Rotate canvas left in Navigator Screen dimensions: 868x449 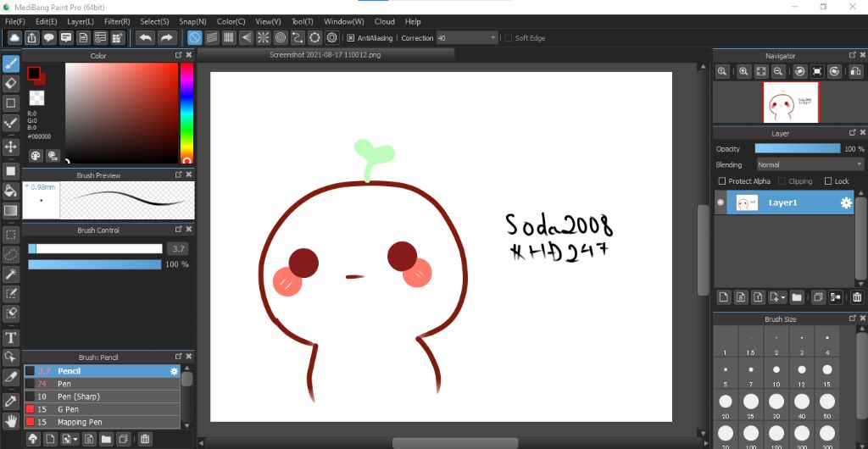[x=800, y=71]
